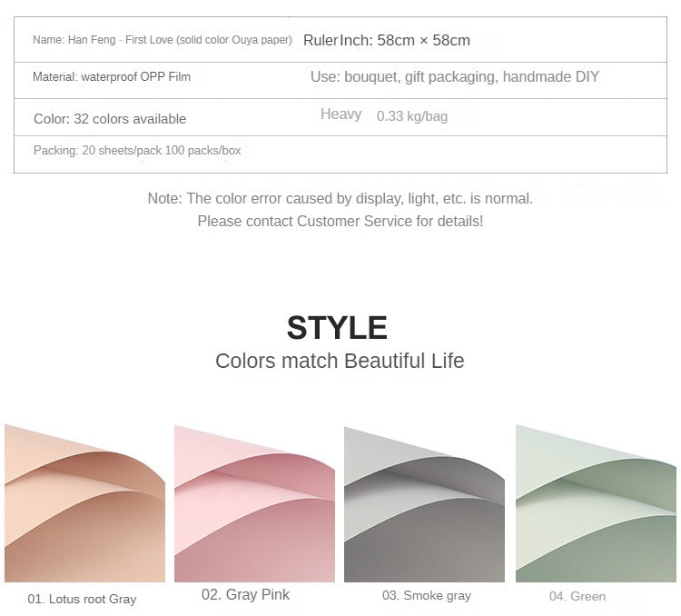Click 'Please contact Customer Service for details!'
681x616 pixels.
click(x=340, y=221)
